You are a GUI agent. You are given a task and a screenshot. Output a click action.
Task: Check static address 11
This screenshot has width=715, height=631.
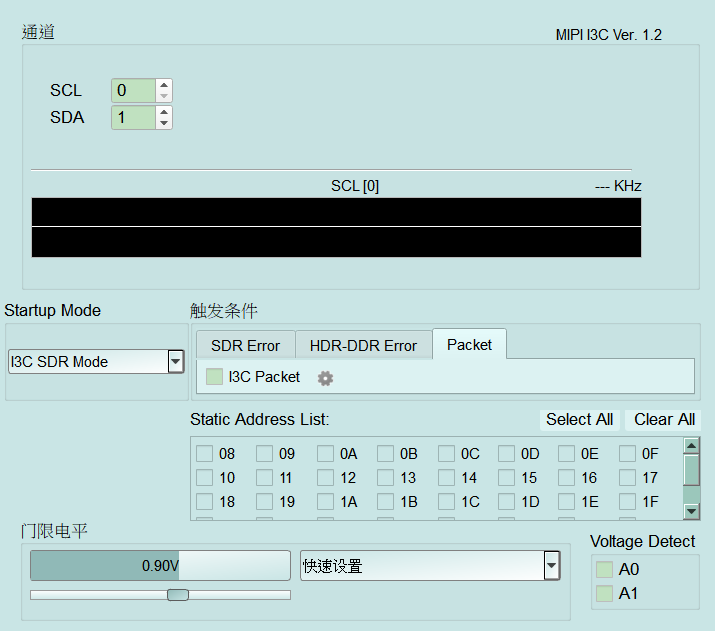264,478
